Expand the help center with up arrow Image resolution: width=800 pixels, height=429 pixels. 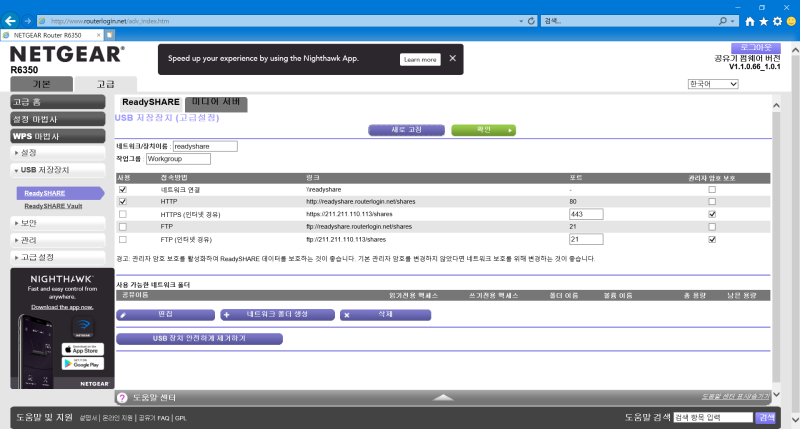443,397
